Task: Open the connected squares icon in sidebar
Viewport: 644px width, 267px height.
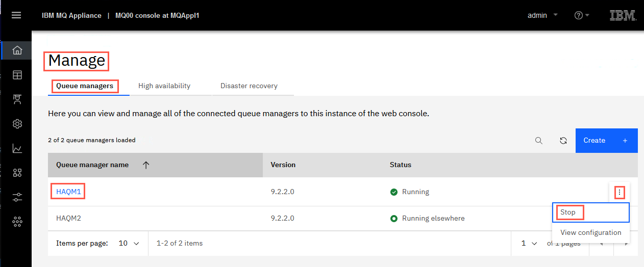Action: 17,173
